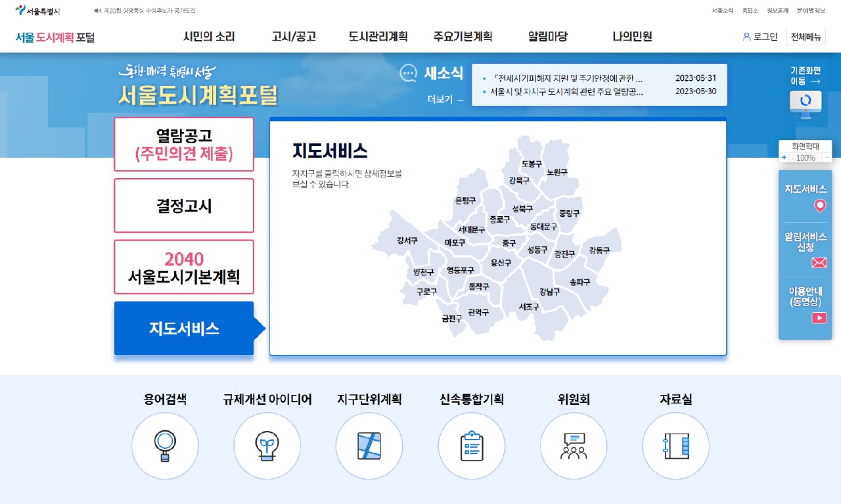This screenshot has height=504, width=841.
Task: Zoom out with the minus button
Action: tap(827, 158)
